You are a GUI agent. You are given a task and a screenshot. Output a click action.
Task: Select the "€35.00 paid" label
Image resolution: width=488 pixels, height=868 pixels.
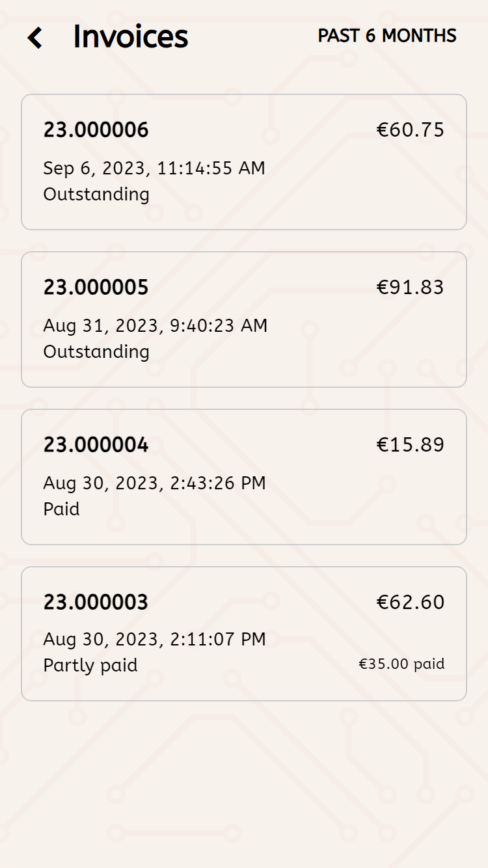pos(401,664)
